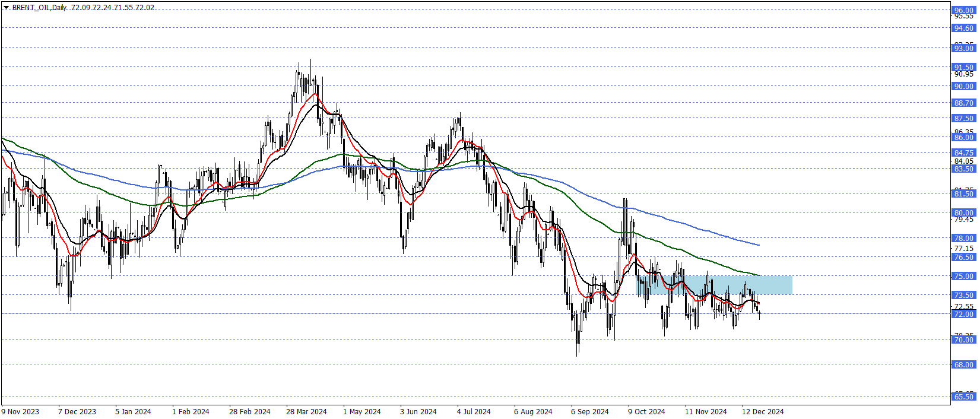Click the 9 Nov 2023 date label
Viewport: 980px width, 419px height.
[20, 411]
